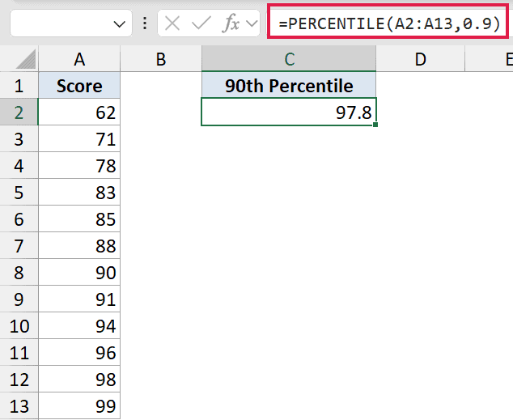Select row 1 header
Viewport: 513px width, 420px height.
tap(19, 86)
